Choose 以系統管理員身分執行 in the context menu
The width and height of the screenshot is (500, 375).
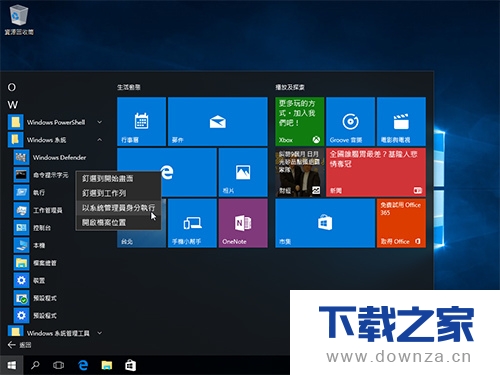point(118,208)
